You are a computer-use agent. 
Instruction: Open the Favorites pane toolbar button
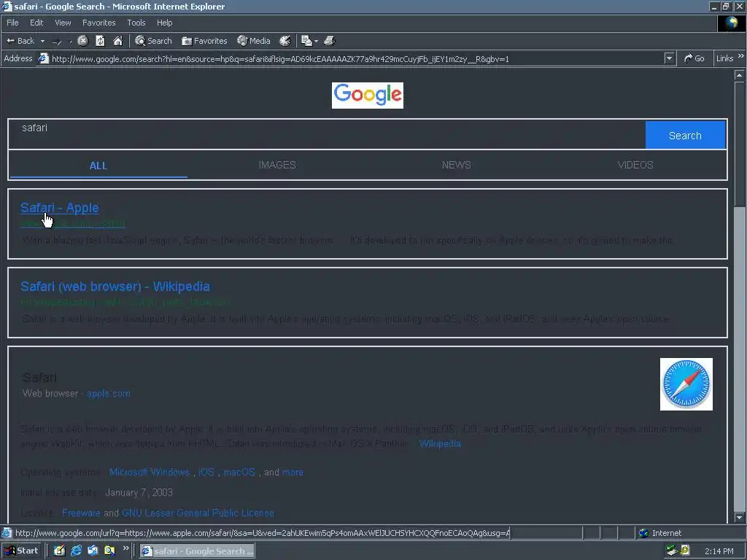[204, 41]
